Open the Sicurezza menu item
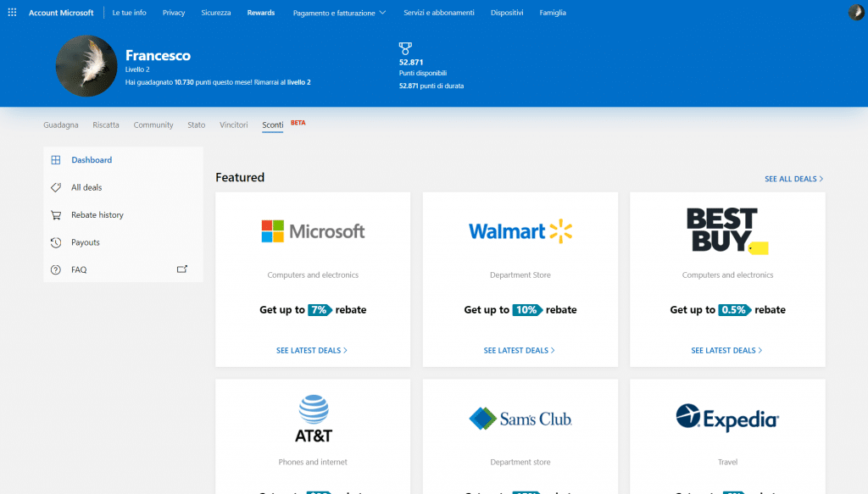 (216, 13)
